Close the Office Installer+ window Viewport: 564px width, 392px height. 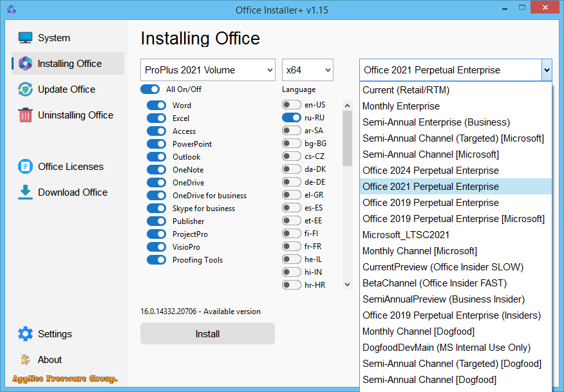tap(545, 8)
